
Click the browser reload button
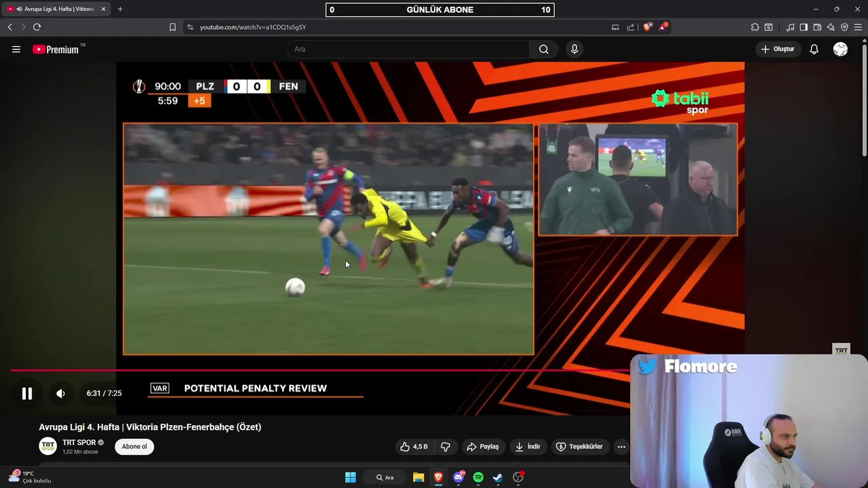pos(37,27)
